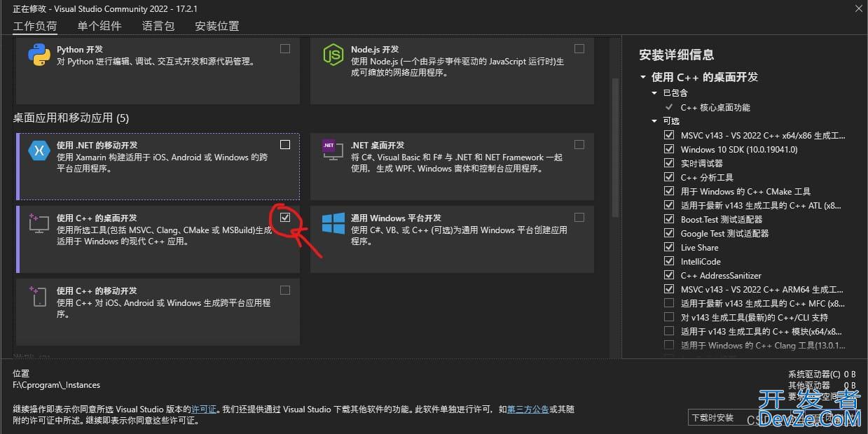
Task: Enable the Node.js 开发 workload checkbox
Action: point(579,49)
